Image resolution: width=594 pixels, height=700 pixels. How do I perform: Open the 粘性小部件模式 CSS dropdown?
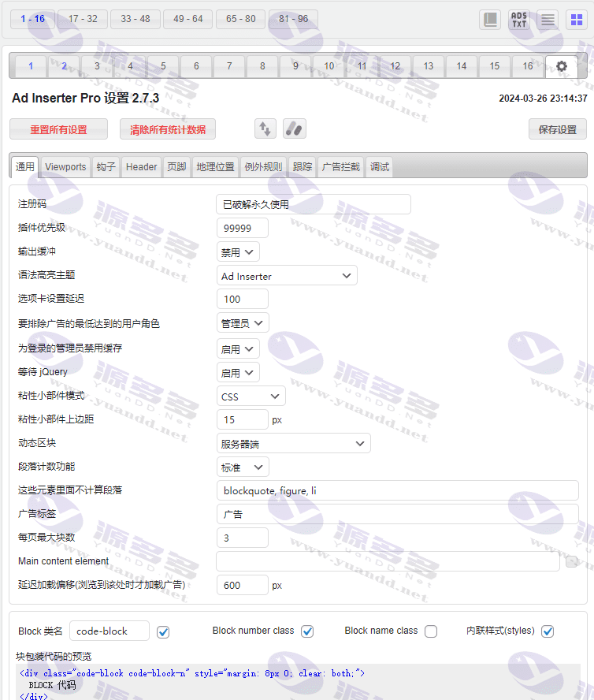(251, 396)
